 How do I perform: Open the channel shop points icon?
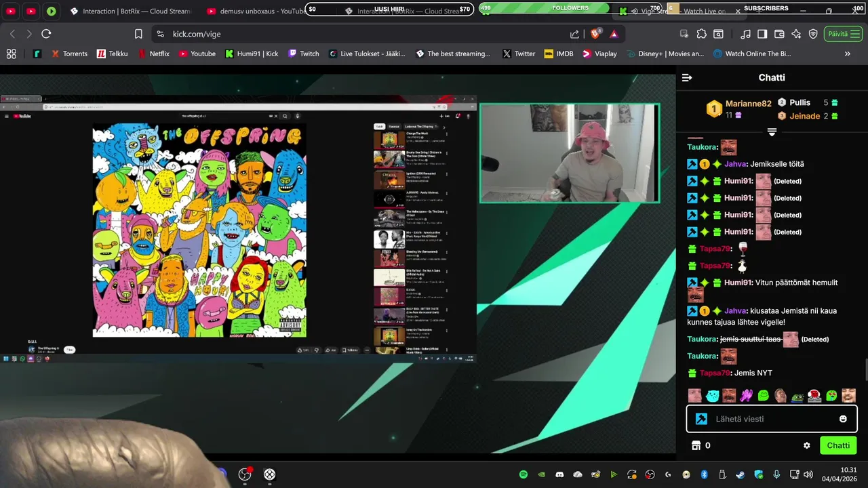pyautogui.click(x=696, y=445)
